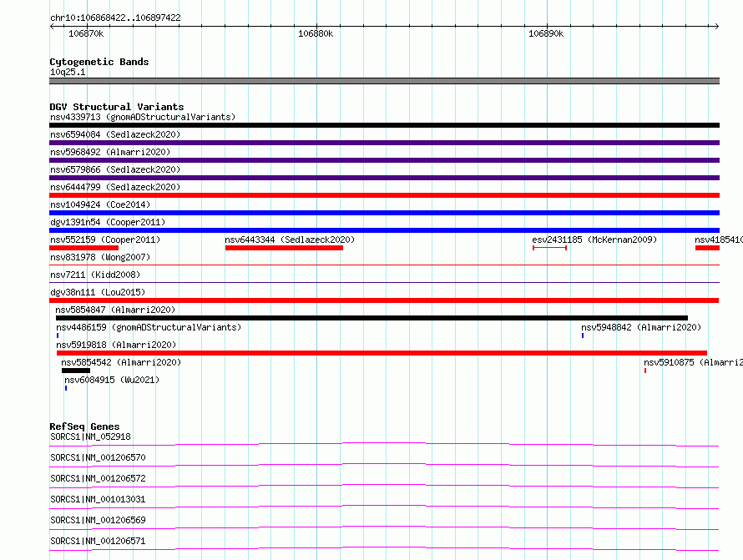Select the purple nsv6594084 variant bar
Image resolution: width=743 pixels, height=560 pixels.
(384, 143)
